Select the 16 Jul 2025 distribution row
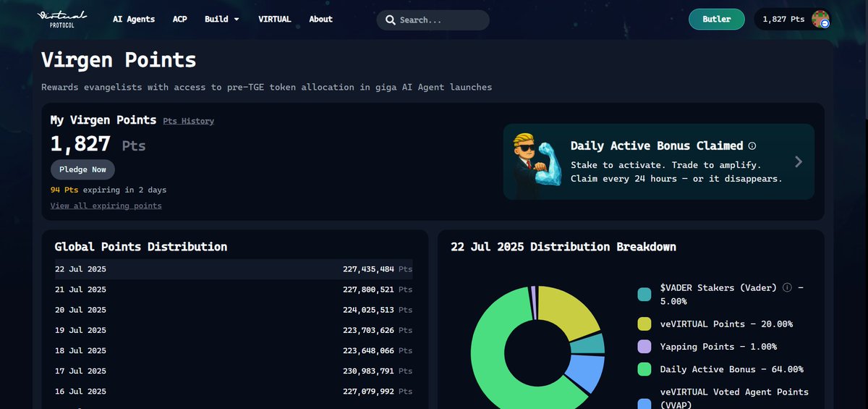This screenshot has width=868, height=409. coord(234,391)
